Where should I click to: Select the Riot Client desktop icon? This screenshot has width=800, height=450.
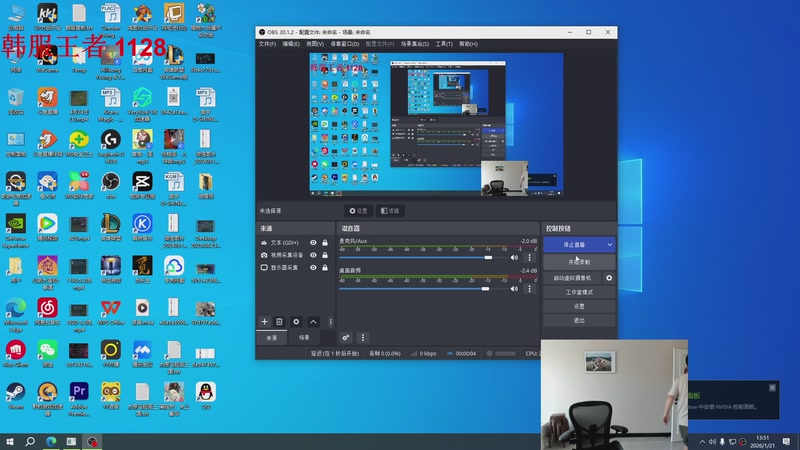(x=15, y=353)
